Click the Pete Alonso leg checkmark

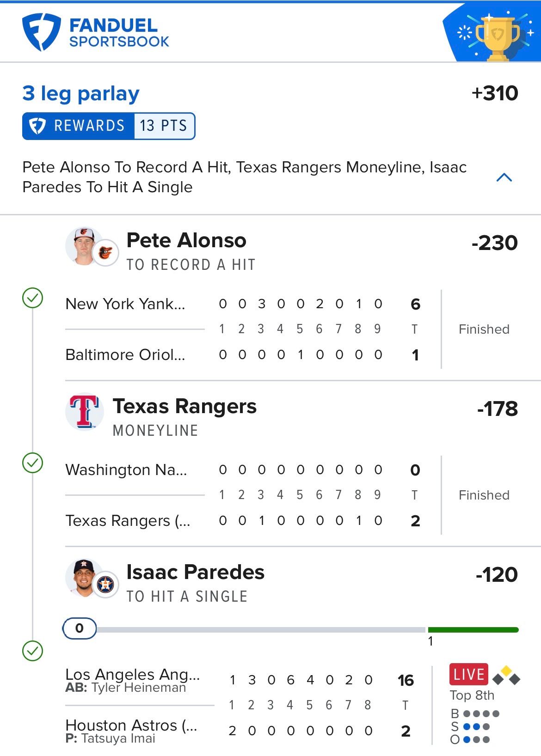click(x=33, y=298)
